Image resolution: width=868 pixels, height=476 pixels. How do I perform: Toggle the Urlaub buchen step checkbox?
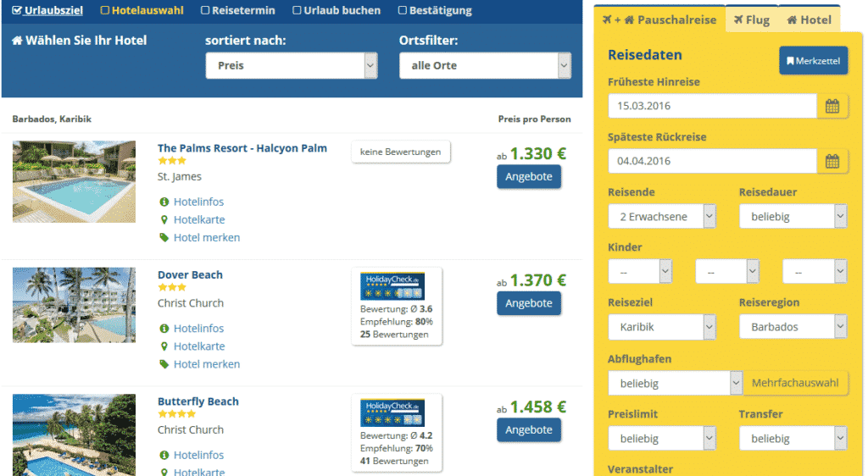[297, 10]
